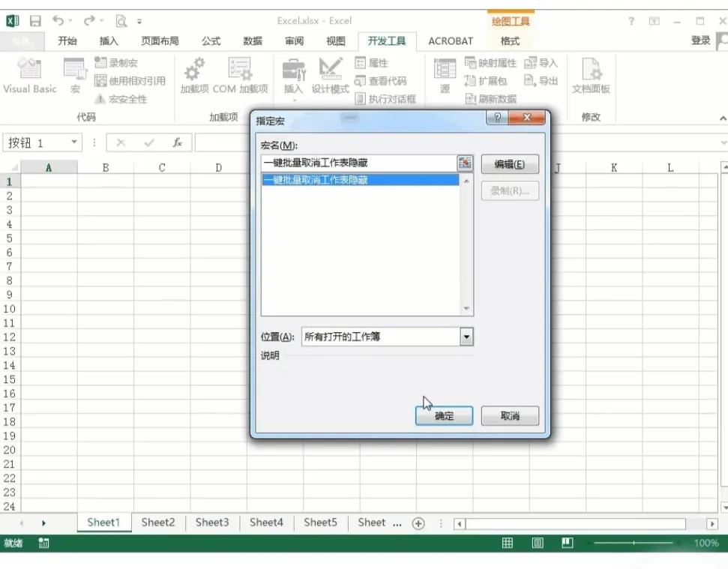Viewport: 728px width, 569px height.
Task: Click 确定 (OK) in Assign Macro dialog
Action: click(445, 416)
